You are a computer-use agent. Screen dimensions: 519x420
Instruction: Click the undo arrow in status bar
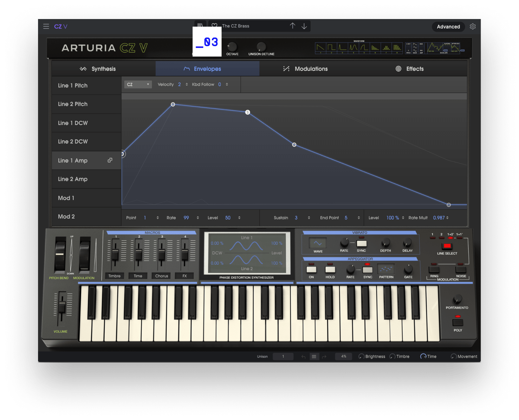point(303,357)
